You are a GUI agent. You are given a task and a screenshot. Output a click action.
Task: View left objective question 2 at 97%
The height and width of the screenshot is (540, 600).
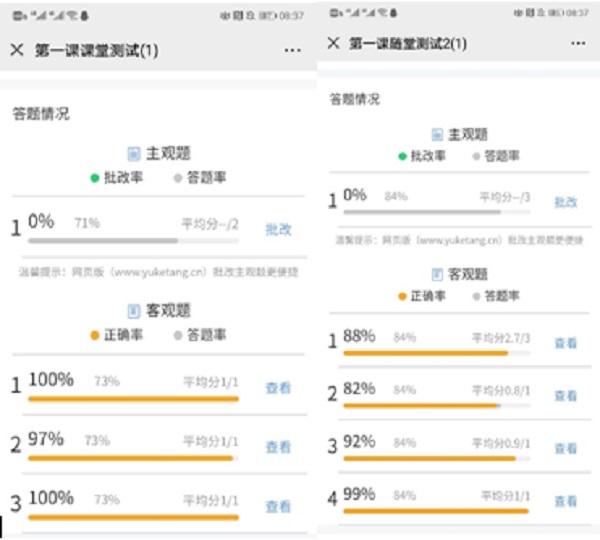click(279, 447)
